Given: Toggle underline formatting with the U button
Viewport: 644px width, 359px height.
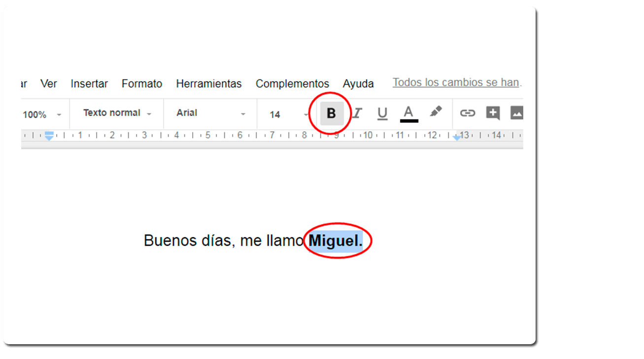Looking at the screenshot, I should [382, 114].
